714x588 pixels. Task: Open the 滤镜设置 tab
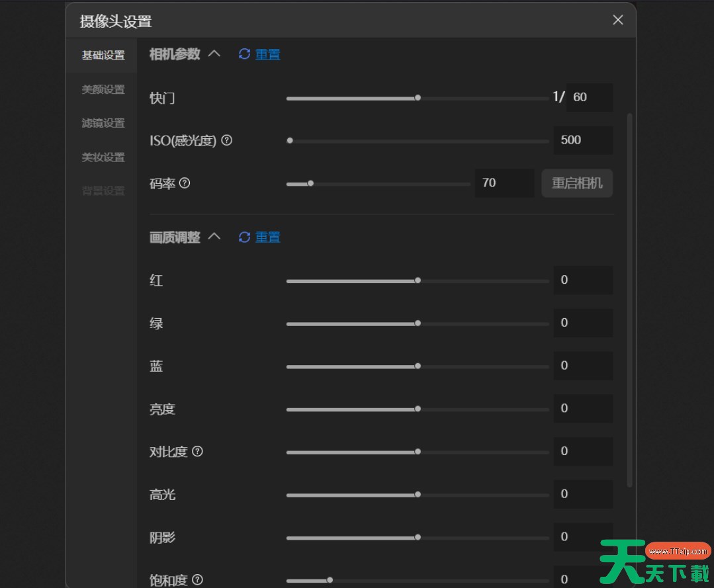point(101,123)
